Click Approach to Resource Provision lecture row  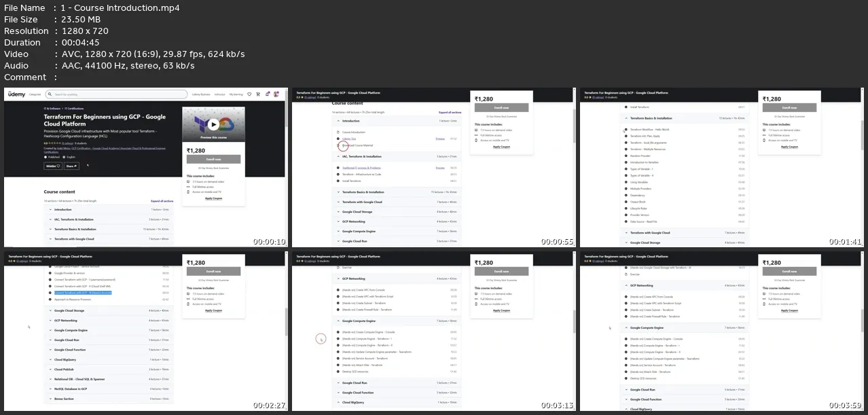109,300
